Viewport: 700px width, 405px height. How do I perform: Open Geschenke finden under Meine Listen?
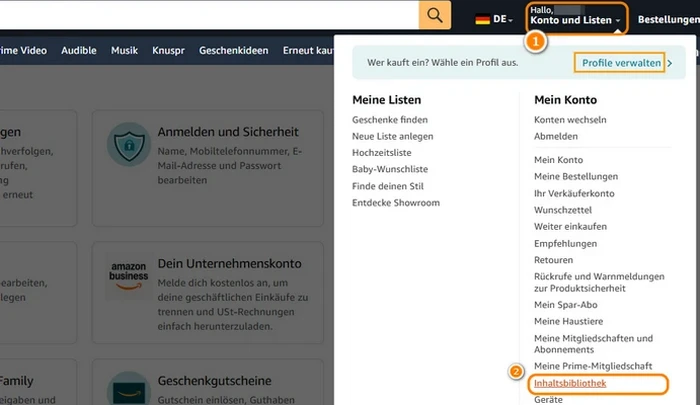[390, 120]
